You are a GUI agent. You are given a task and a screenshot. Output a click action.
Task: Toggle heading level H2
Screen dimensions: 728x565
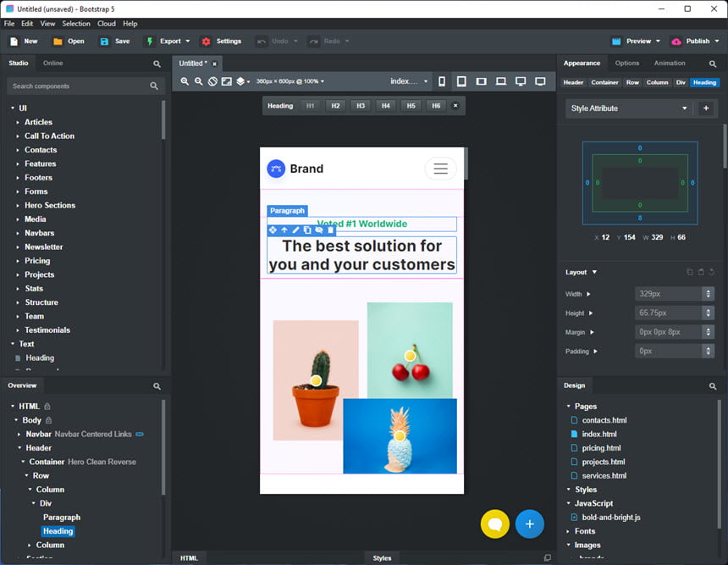335,106
